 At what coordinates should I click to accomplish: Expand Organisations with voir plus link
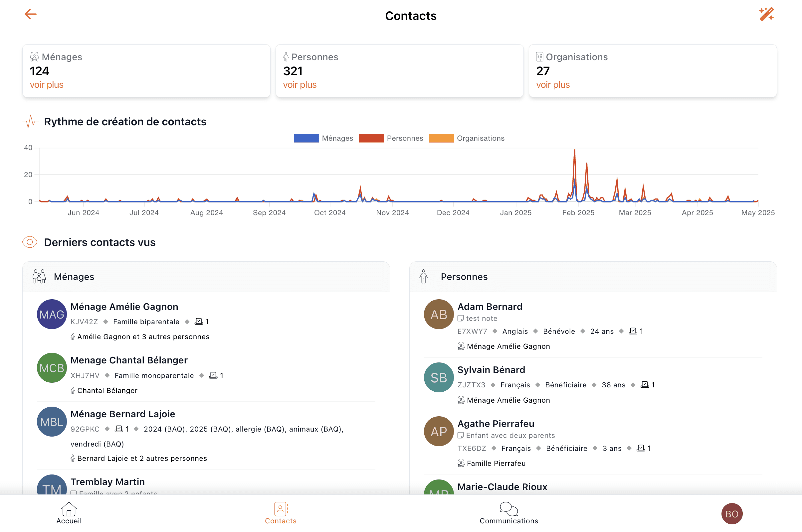552,85
